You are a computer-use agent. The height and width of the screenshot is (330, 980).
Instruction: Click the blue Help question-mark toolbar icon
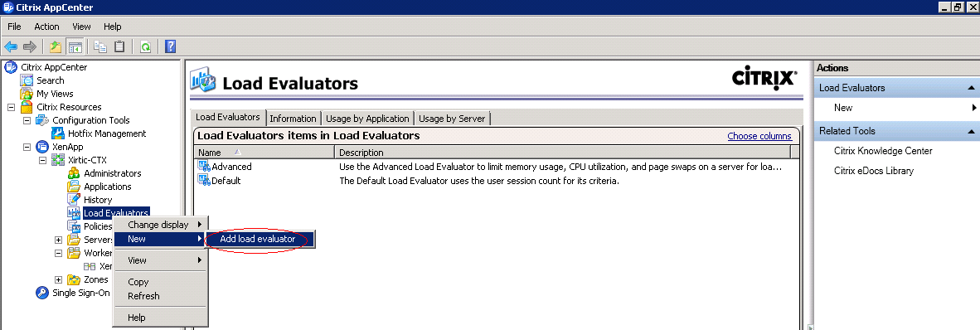[170, 47]
